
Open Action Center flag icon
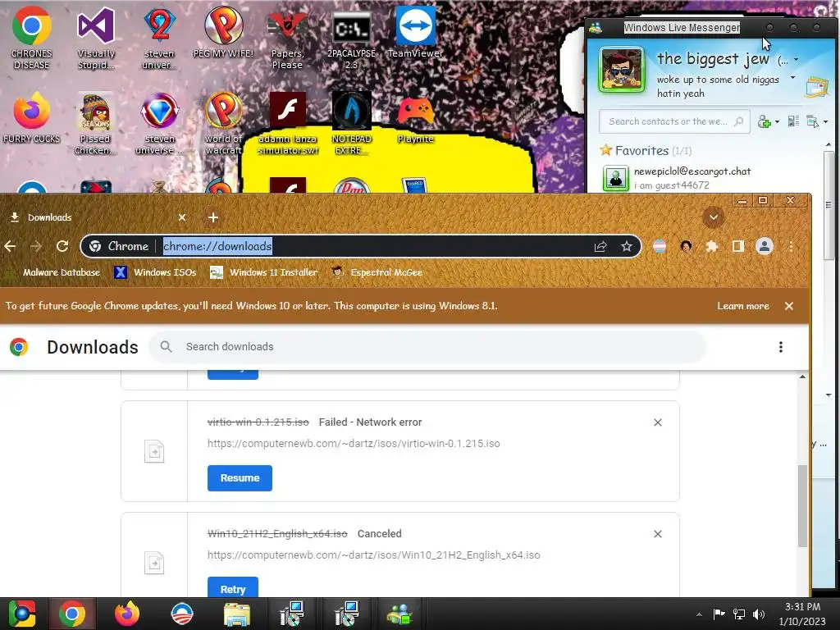coord(719,614)
